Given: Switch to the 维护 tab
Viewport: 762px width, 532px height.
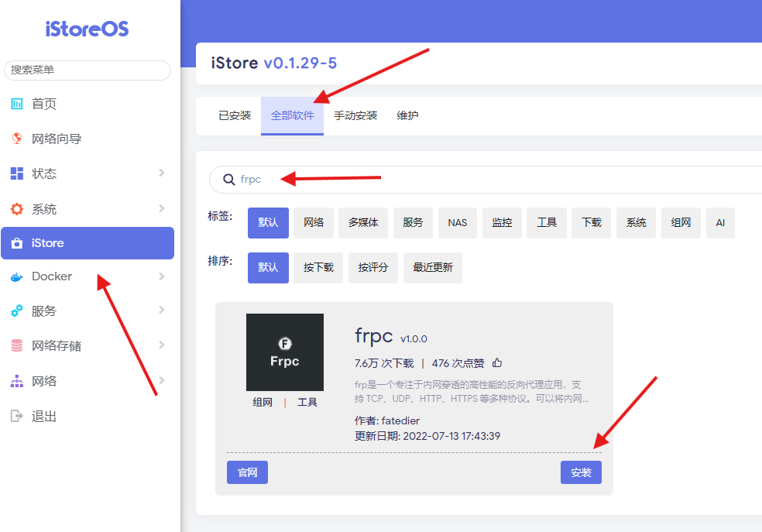Looking at the screenshot, I should click(x=407, y=115).
